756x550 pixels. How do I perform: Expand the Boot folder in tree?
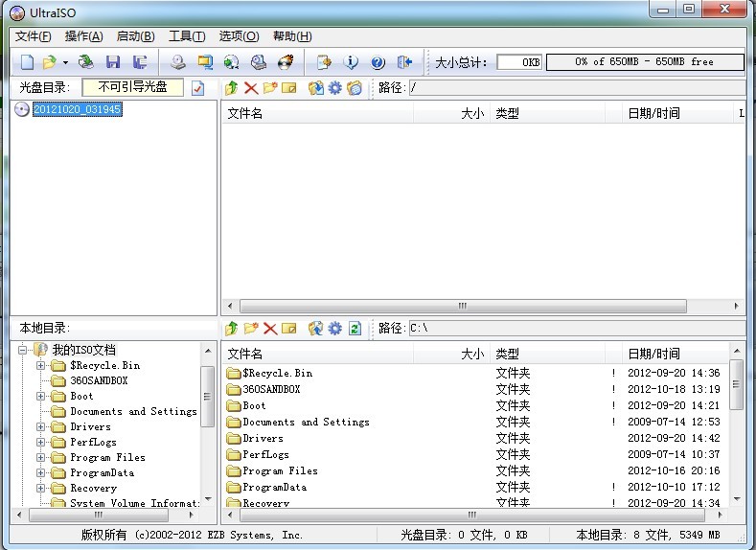[41, 396]
